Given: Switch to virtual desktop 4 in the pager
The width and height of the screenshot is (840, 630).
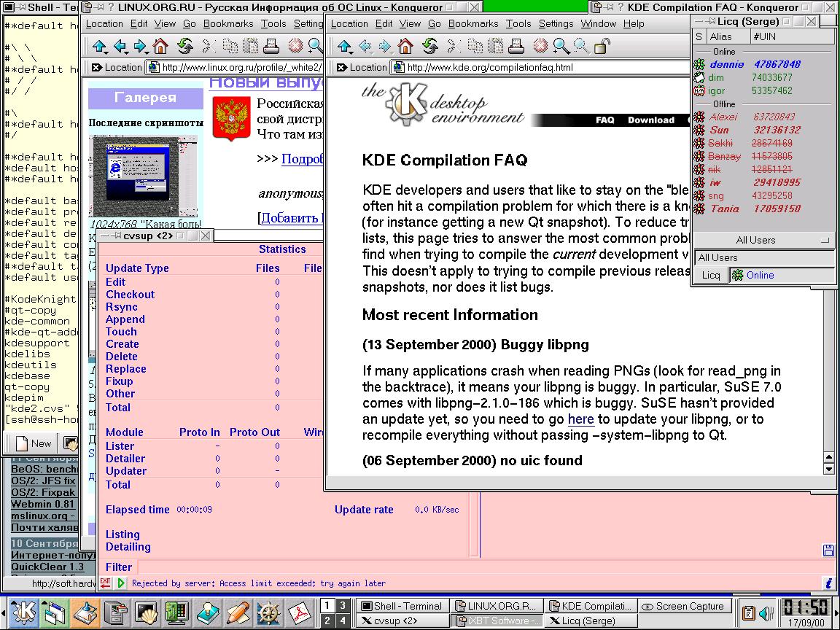Looking at the screenshot, I should tap(343, 621).
